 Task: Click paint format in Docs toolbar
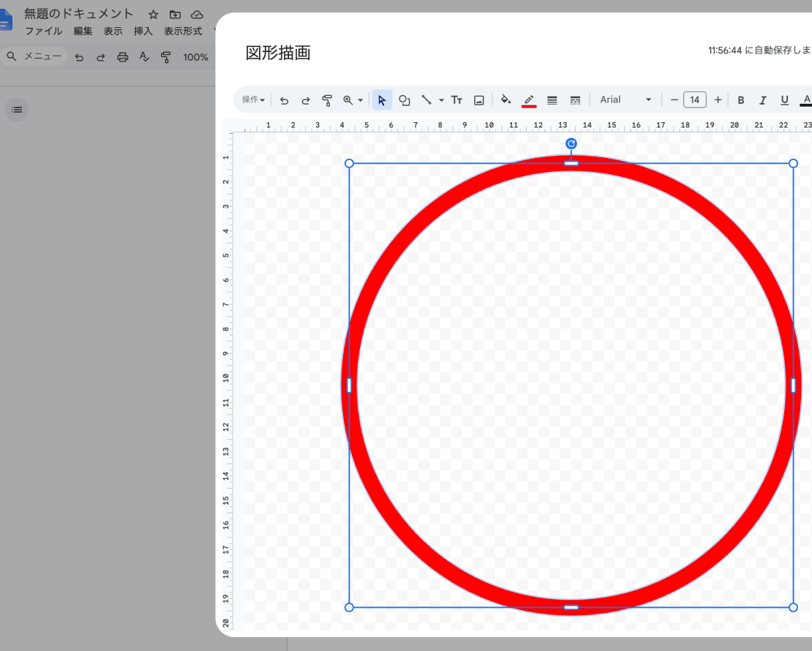166,57
